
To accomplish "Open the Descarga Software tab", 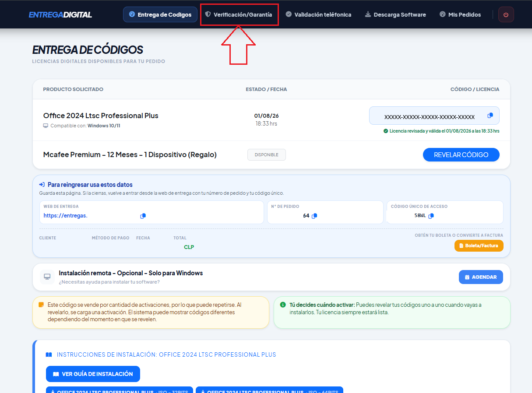I will click(x=395, y=14).
